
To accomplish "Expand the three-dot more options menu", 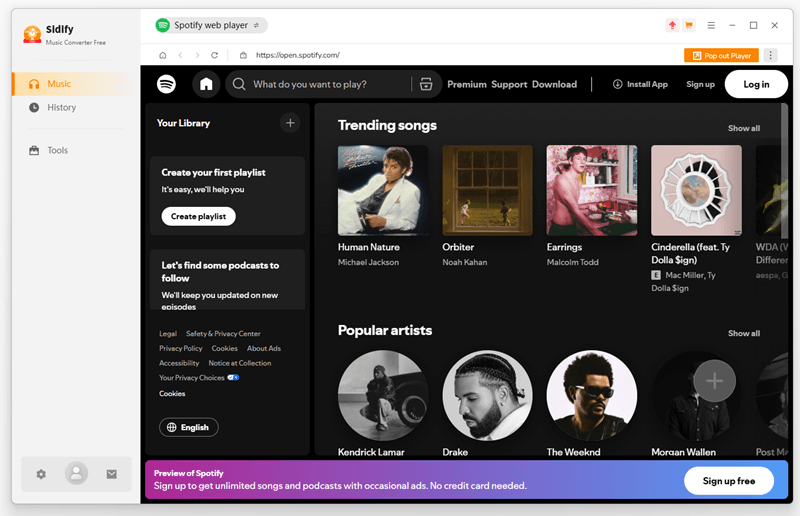I will click(770, 55).
